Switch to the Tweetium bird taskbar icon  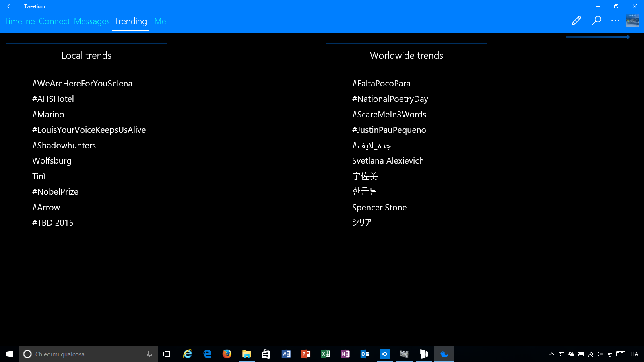(444, 354)
